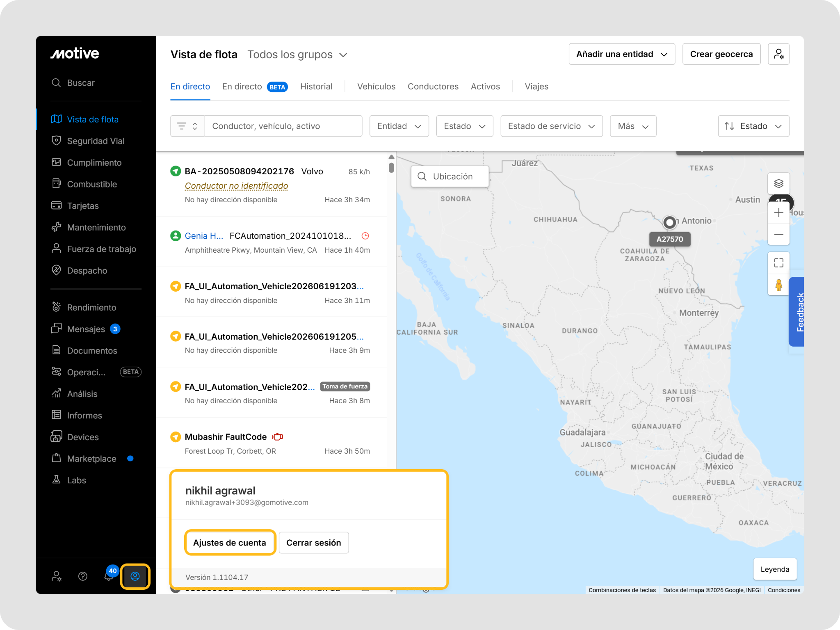840x630 pixels.
Task: Open the Combustible section
Action: point(84,184)
